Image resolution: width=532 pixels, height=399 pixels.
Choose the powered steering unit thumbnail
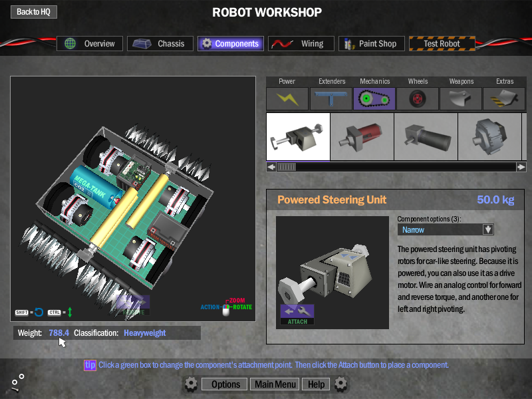pos(298,136)
